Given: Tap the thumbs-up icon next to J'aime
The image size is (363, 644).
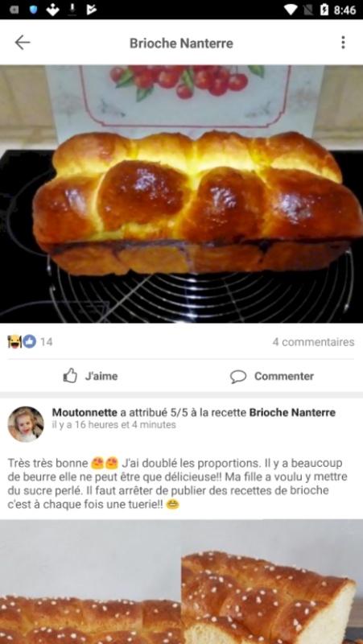Looking at the screenshot, I should [x=70, y=376].
